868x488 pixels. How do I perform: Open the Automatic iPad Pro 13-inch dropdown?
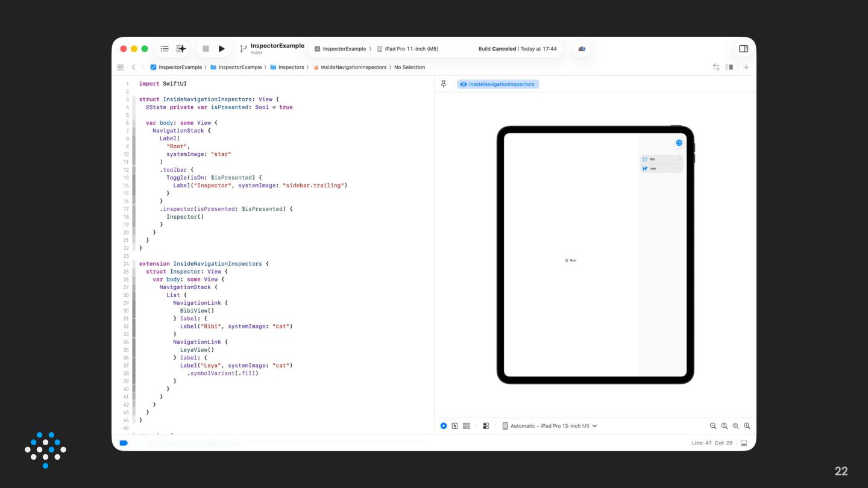[549, 426]
